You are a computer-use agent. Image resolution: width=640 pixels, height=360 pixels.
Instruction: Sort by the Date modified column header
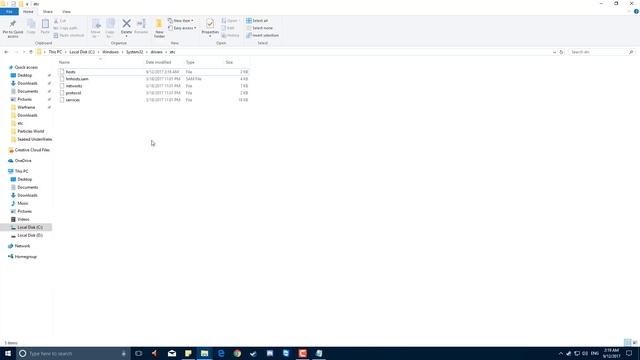click(x=158, y=62)
